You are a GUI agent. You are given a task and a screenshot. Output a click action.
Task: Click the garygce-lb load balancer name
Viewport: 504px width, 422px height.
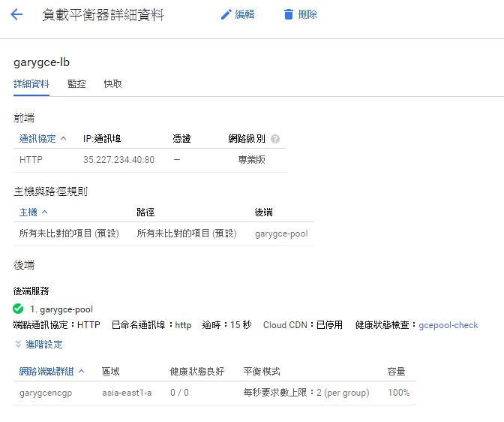click(41, 62)
